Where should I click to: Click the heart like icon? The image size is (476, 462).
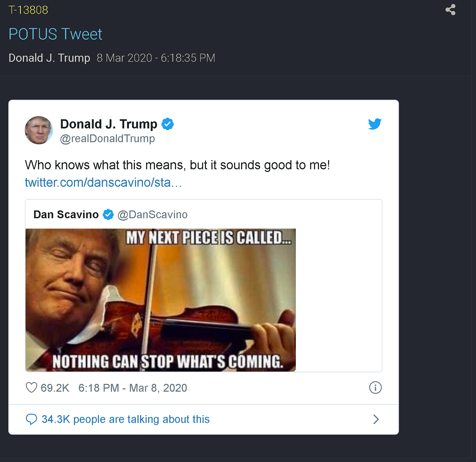(x=31, y=388)
